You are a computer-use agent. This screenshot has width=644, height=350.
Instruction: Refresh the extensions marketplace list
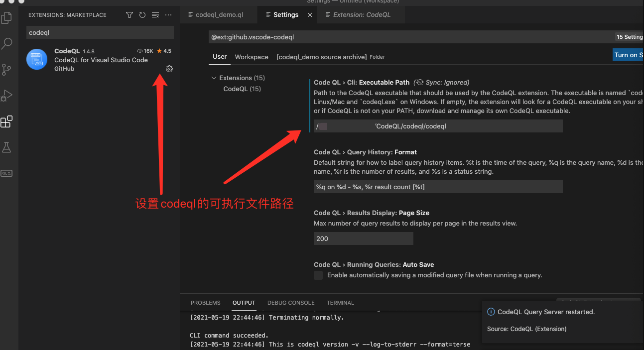142,15
